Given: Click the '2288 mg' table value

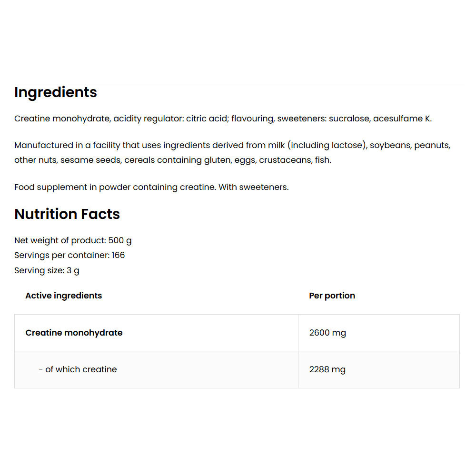Looking at the screenshot, I should pos(327,369).
